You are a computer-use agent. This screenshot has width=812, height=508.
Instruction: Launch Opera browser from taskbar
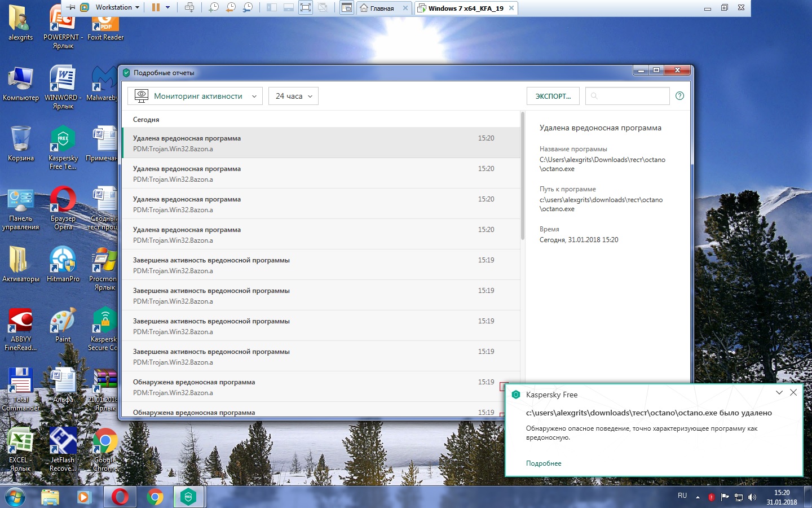(x=120, y=497)
